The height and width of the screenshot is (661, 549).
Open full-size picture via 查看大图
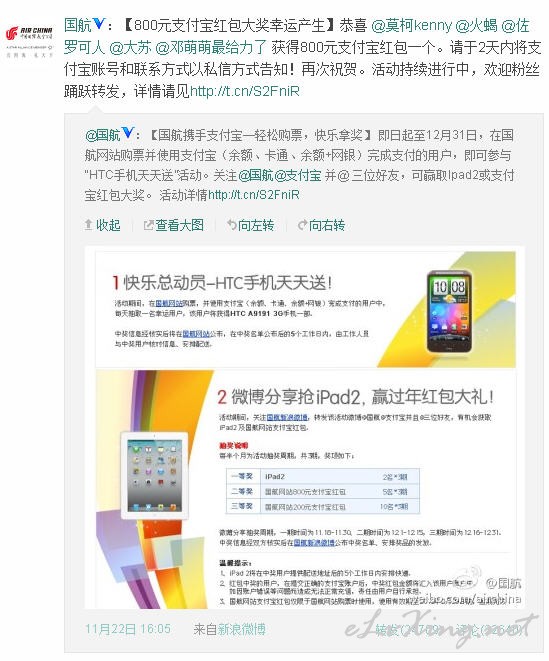pyautogui.click(x=174, y=225)
